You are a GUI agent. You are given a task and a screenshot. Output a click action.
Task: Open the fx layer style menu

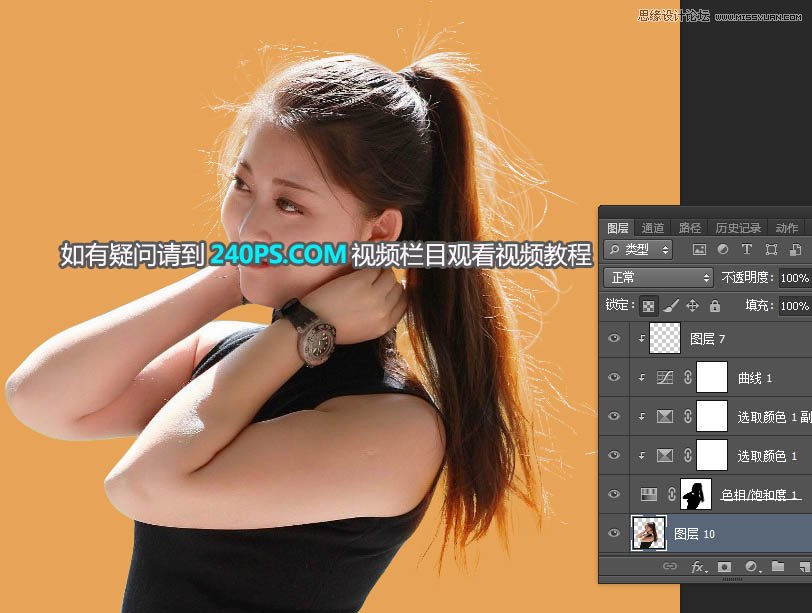coord(699,566)
